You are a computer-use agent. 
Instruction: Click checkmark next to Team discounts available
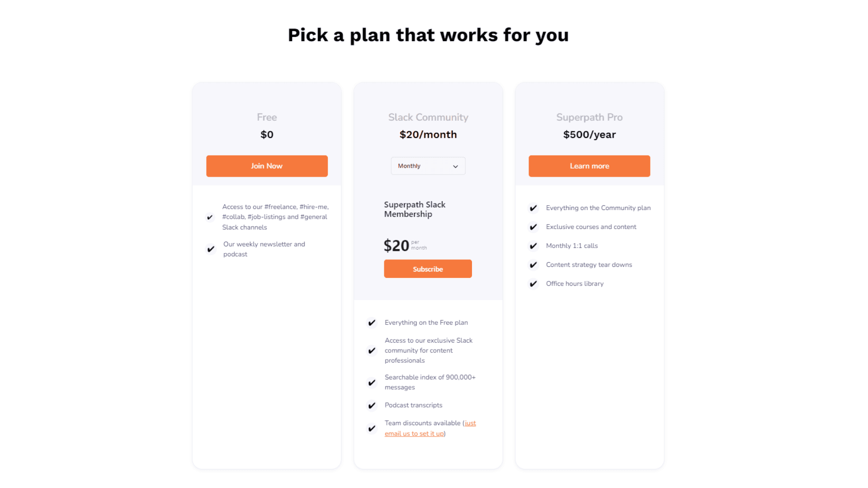(372, 428)
